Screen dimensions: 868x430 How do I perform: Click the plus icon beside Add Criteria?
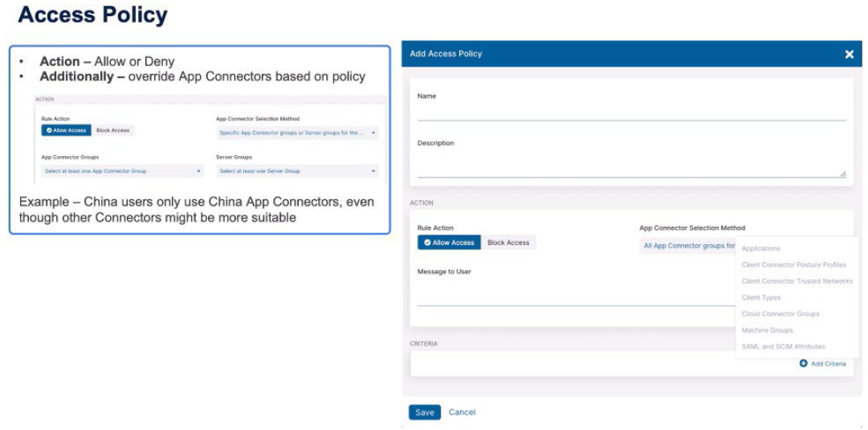tap(803, 364)
